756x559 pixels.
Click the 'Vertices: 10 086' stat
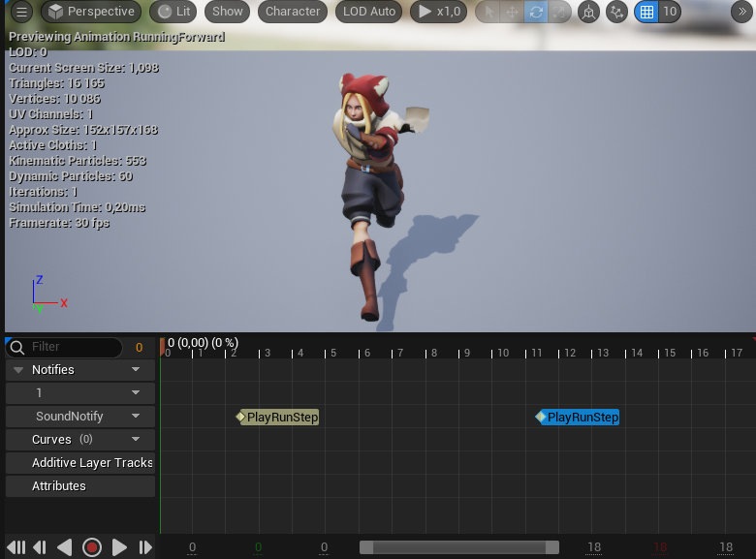coord(55,99)
